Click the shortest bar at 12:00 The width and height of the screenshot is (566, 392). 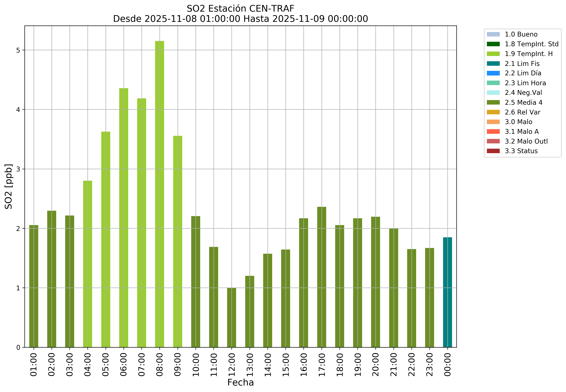pyautogui.click(x=231, y=317)
